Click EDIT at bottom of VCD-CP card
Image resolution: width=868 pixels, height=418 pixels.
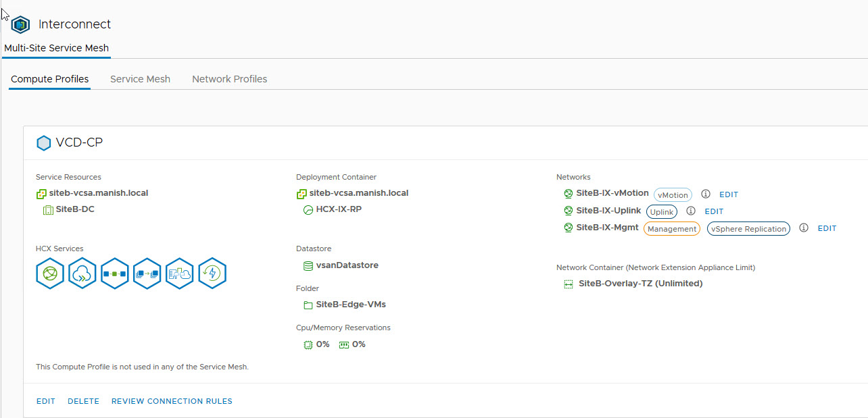coord(46,401)
